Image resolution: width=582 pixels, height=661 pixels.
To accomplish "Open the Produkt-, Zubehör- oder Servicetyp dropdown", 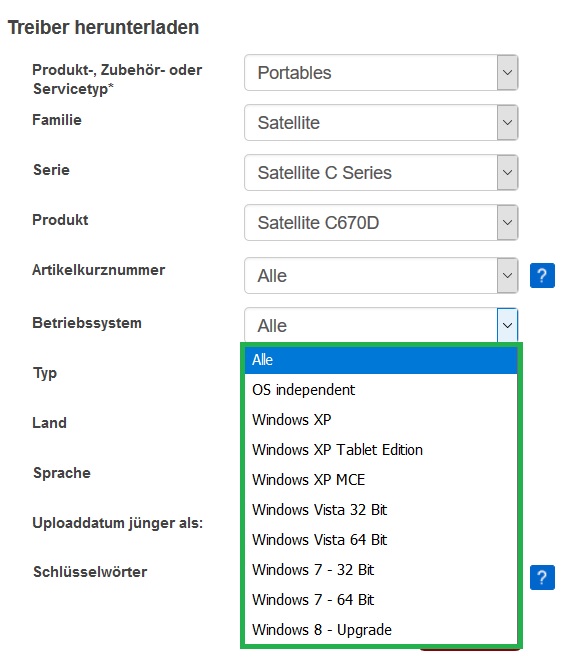I will [507, 73].
